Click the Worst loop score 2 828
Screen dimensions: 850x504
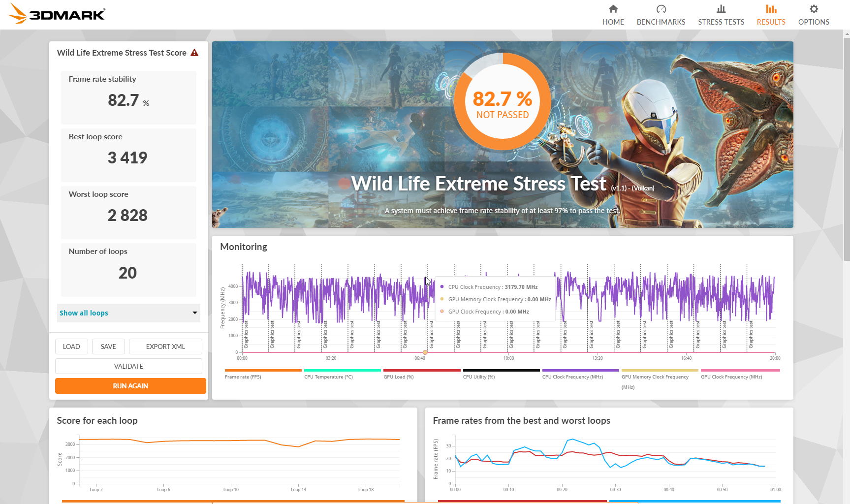[x=127, y=216]
